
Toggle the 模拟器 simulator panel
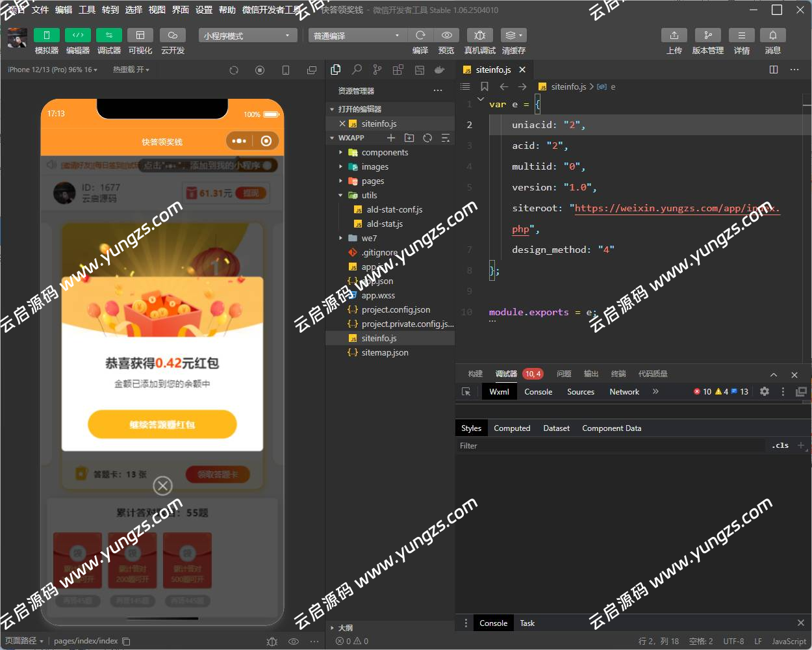pos(46,35)
